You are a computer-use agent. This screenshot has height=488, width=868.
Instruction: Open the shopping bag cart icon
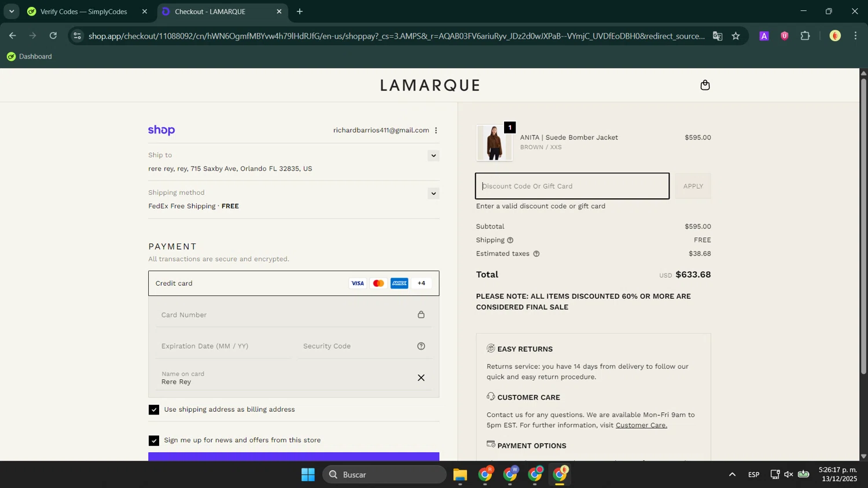pos(705,86)
